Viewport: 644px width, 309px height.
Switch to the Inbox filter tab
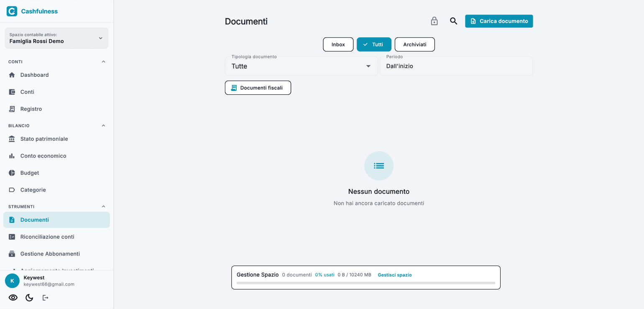pos(338,44)
